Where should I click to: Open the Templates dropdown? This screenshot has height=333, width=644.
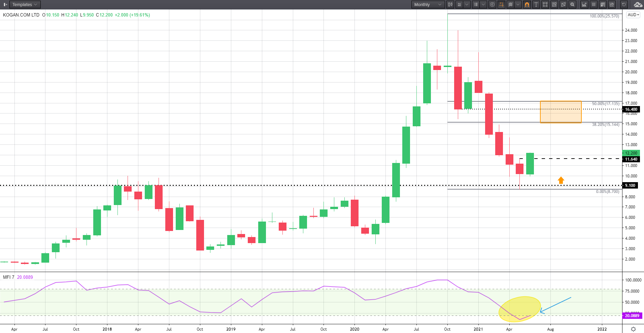tap(25, 4)
